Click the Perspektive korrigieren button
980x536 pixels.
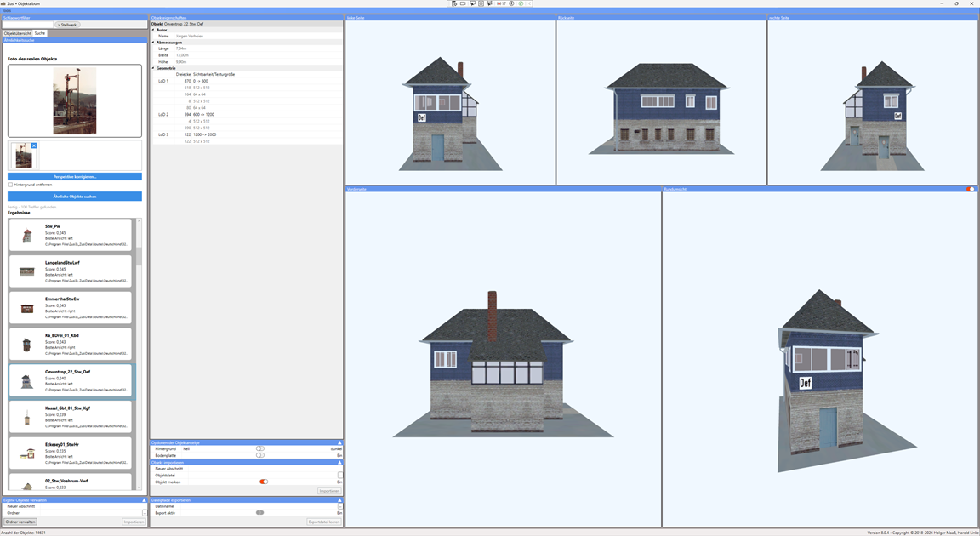click(75, 177)
